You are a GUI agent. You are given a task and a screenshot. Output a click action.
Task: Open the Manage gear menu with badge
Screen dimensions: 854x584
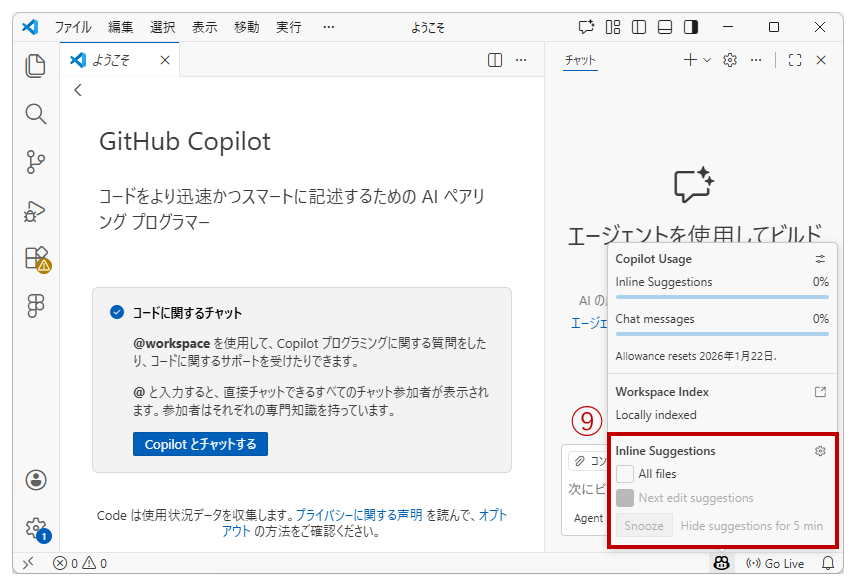coord(36,527)
